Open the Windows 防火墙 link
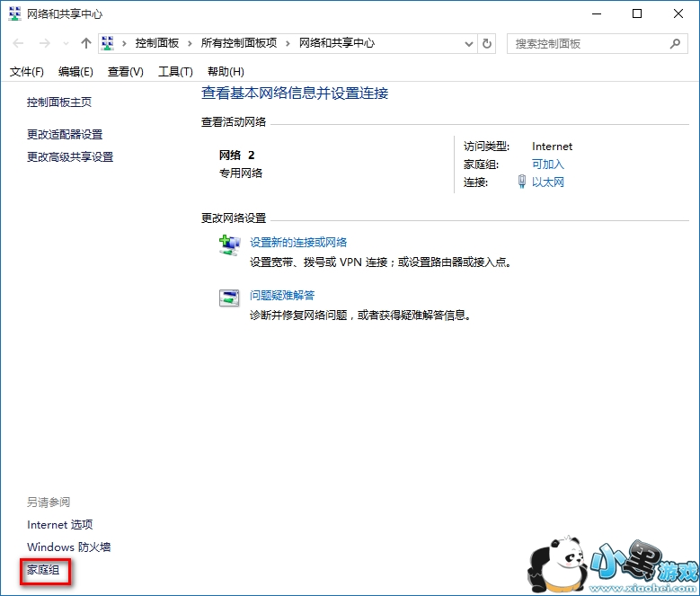Viewport: 700px width, 596px height. (68, 547)
